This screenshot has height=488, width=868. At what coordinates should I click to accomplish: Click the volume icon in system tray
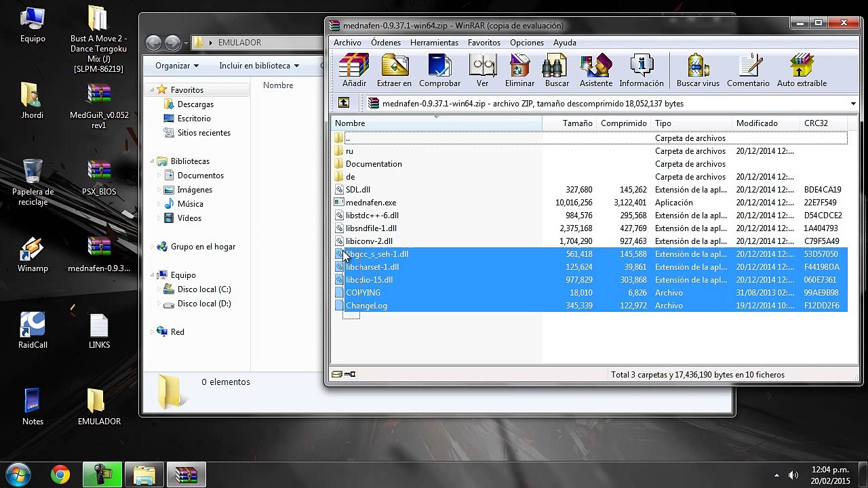coord(793,475)
